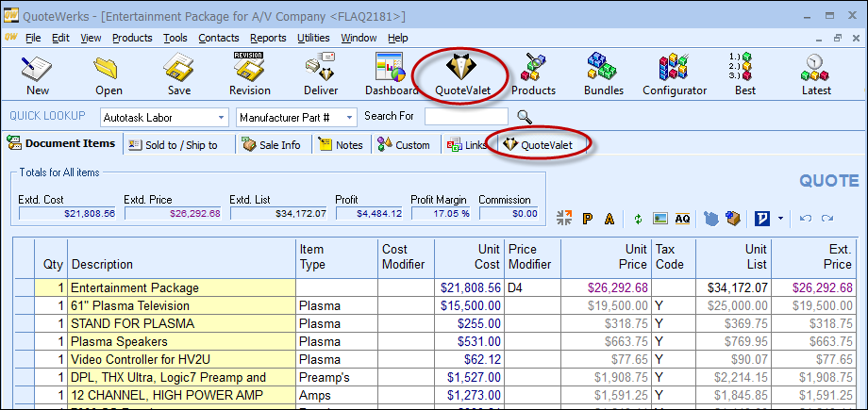The width and height of the screenshot is (868, 410).
Task: Open the Tools menu
Action: coord(175,39)
